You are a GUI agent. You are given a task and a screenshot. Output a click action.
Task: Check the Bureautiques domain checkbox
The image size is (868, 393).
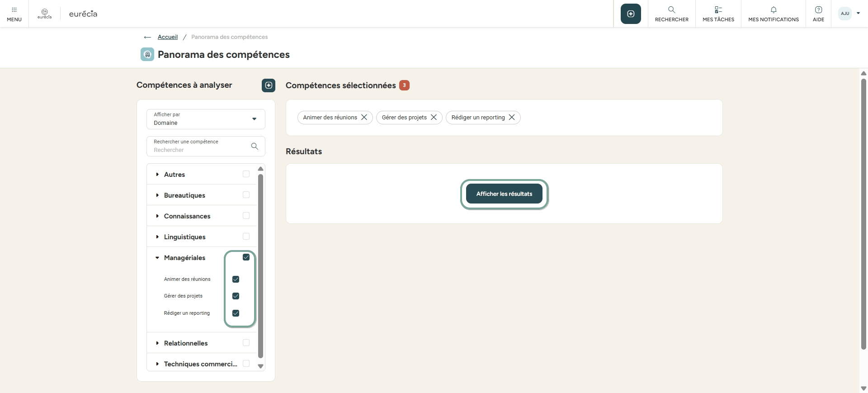[246, 195]
